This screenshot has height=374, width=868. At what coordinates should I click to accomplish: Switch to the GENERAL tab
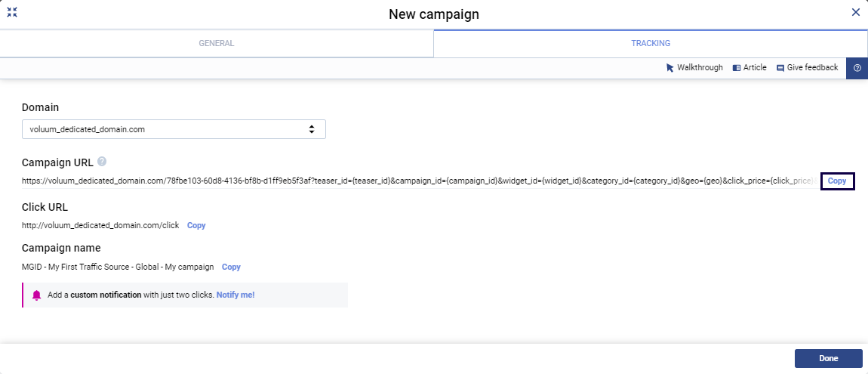point(217,44)
